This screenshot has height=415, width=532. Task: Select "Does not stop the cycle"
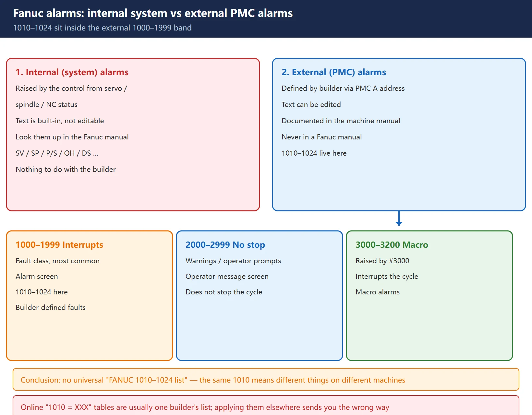(224, 292)
